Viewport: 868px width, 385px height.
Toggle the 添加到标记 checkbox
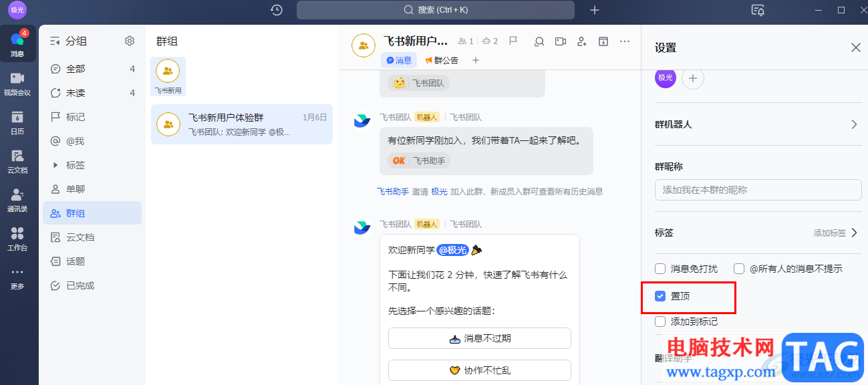click(x=660, y=322)
